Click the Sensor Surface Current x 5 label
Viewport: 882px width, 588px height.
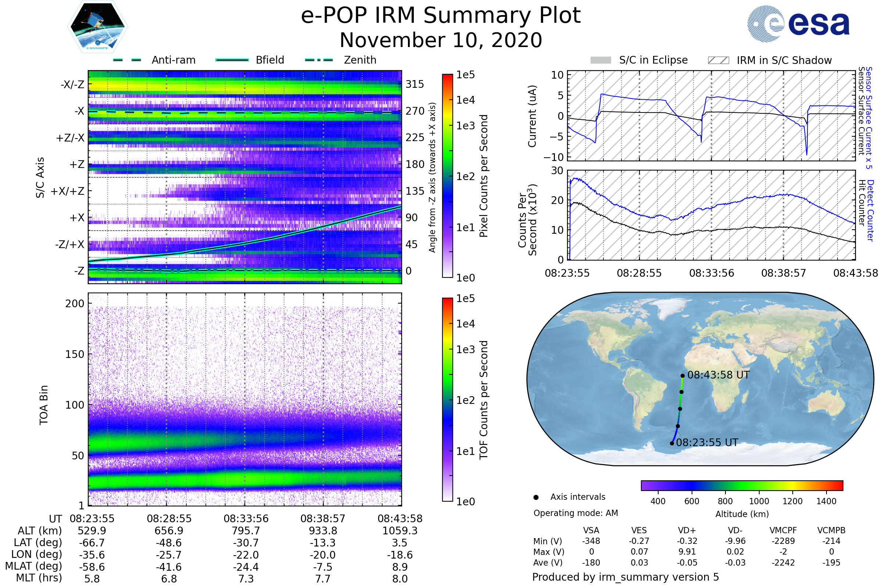(x=868, y=118)
